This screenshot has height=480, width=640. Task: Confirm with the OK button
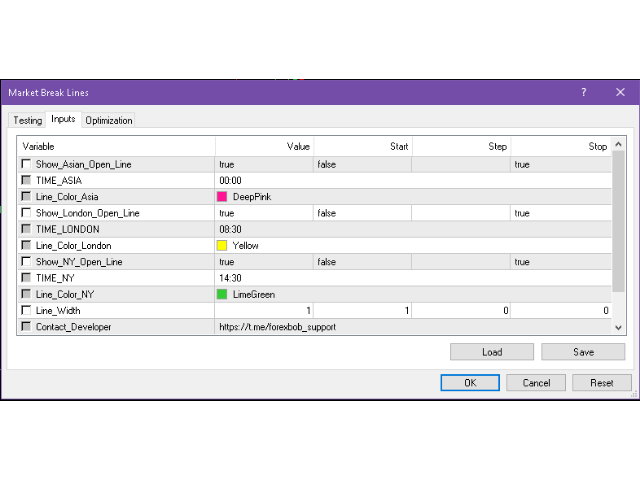coord(470,383)
